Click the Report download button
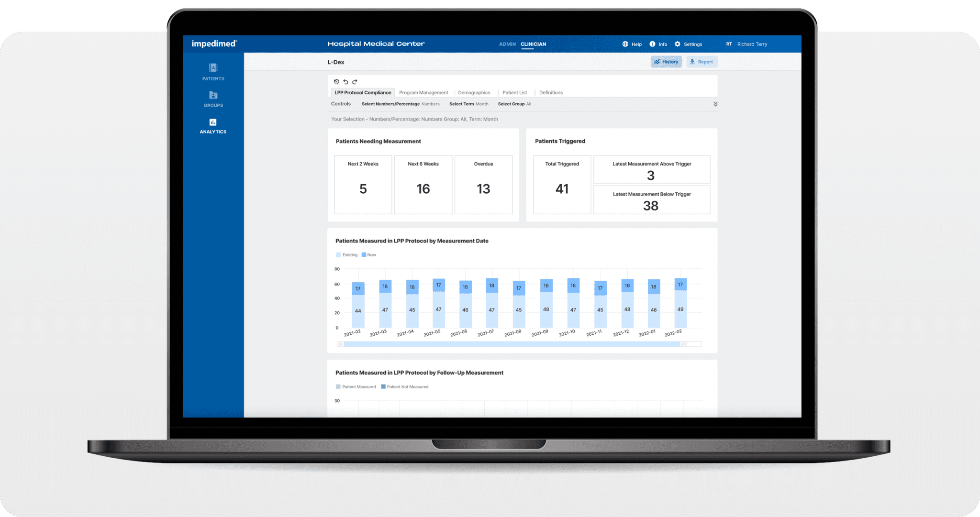Viewport: 980px width, 517px height. coord(702,62)
